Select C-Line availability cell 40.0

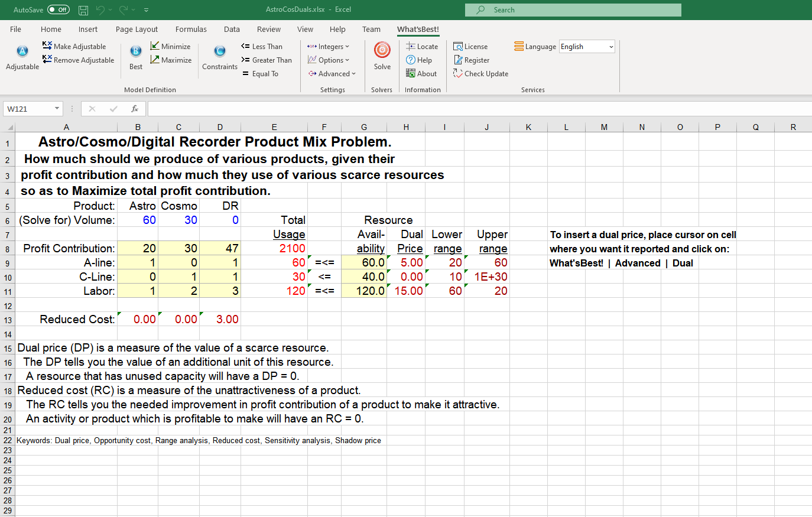coord(364,277)
